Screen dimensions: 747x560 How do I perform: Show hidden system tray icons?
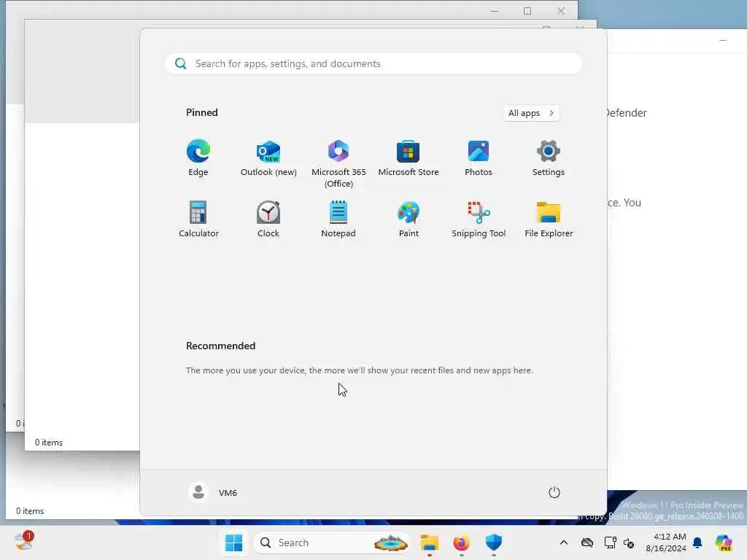pos(564,542)
